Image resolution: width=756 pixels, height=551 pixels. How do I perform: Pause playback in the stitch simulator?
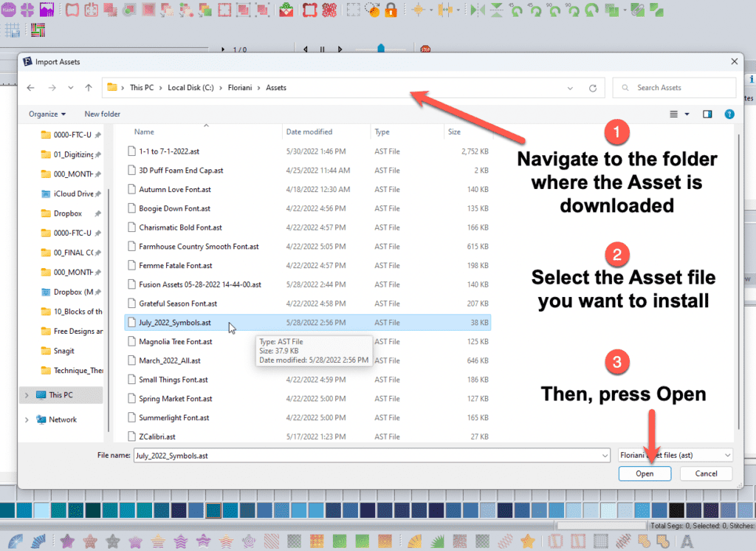[x=322, y=49]
